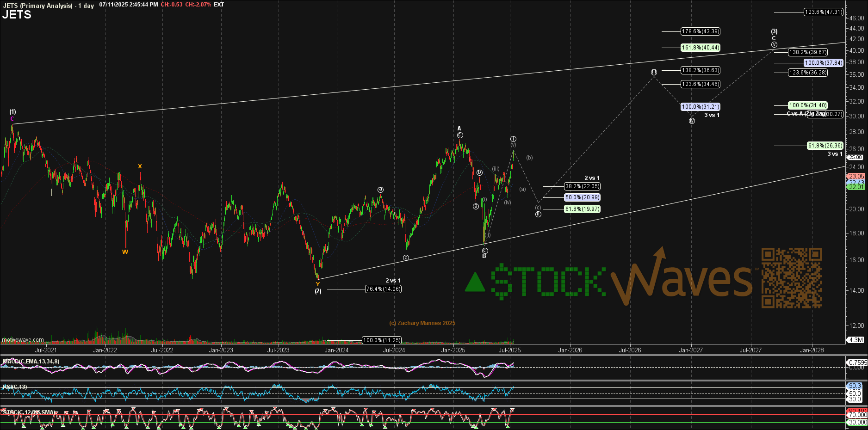
Task: Click the '2 vs 1' label above 38.2%(22.05)
Action: pos(592,178)
